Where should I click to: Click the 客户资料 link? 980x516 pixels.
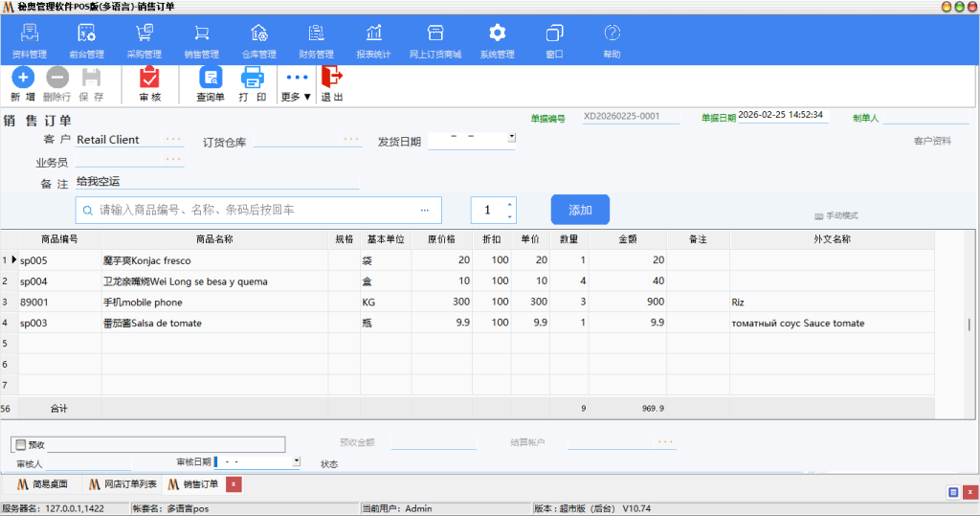(932, 142)
